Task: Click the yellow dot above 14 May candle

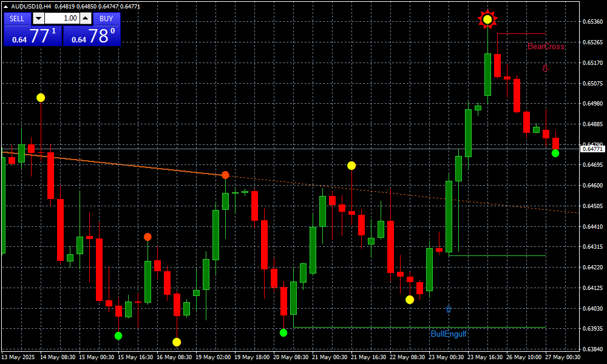Action: [41, 98]
